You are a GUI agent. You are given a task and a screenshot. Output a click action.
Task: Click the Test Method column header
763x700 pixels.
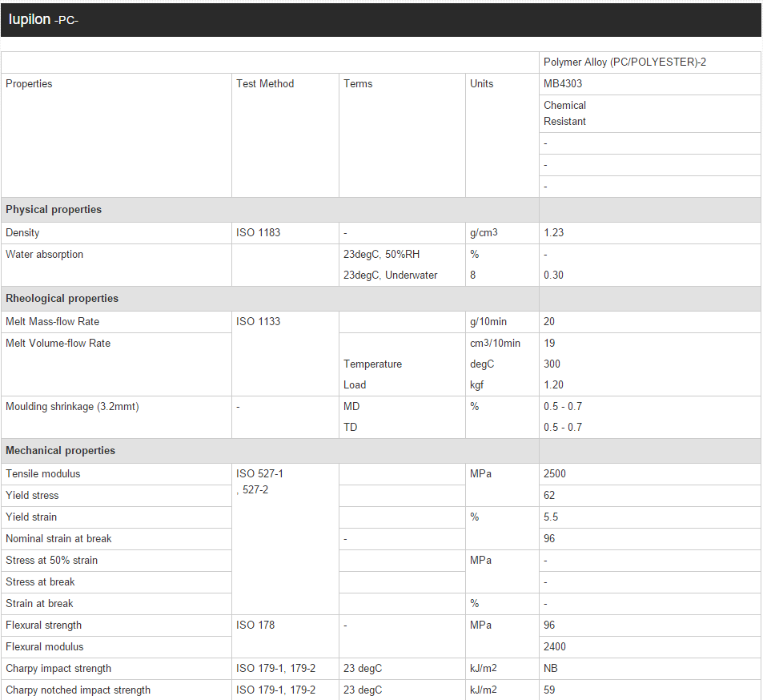(x=265, y=84)
